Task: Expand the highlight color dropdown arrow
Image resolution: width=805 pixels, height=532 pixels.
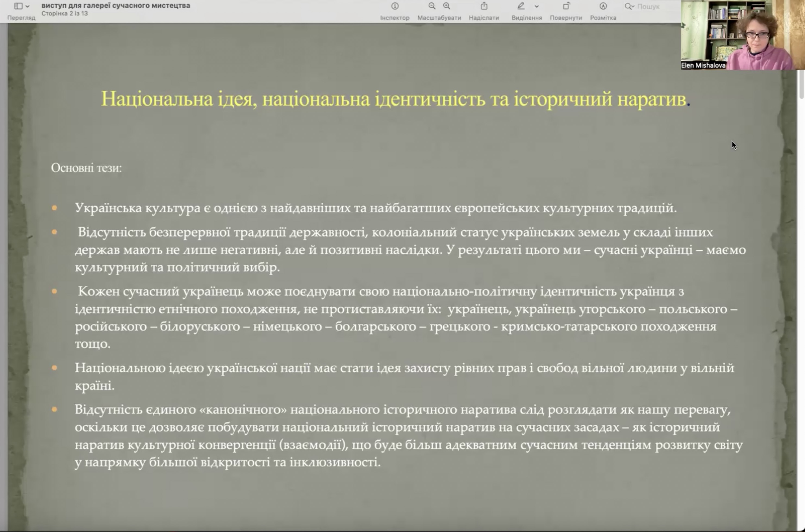Action: [x=537, y=7]
